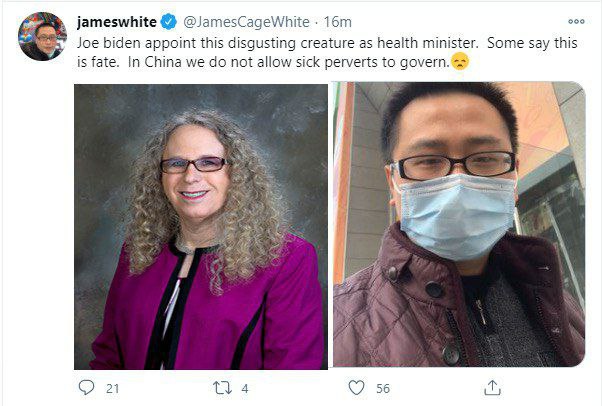The image size is (602, 406).
Task: Click the reply speech bubble icon
Action: [x=86, y=388]
